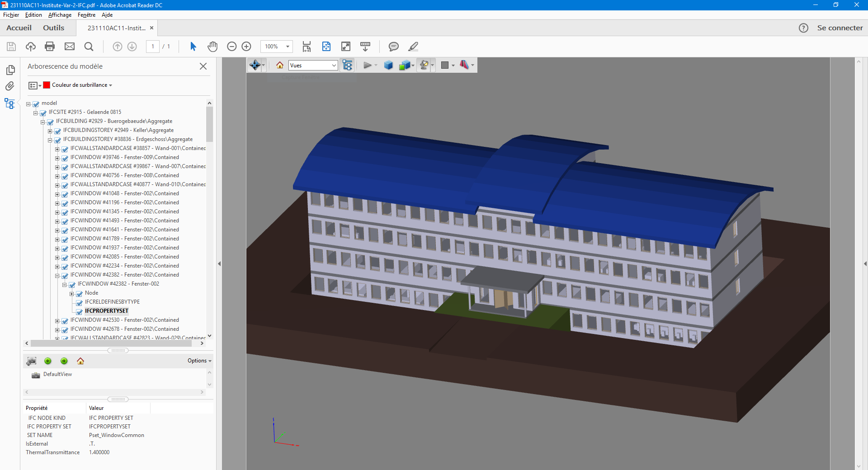Click the 3D toolbar home view icon

pos(280,66)
